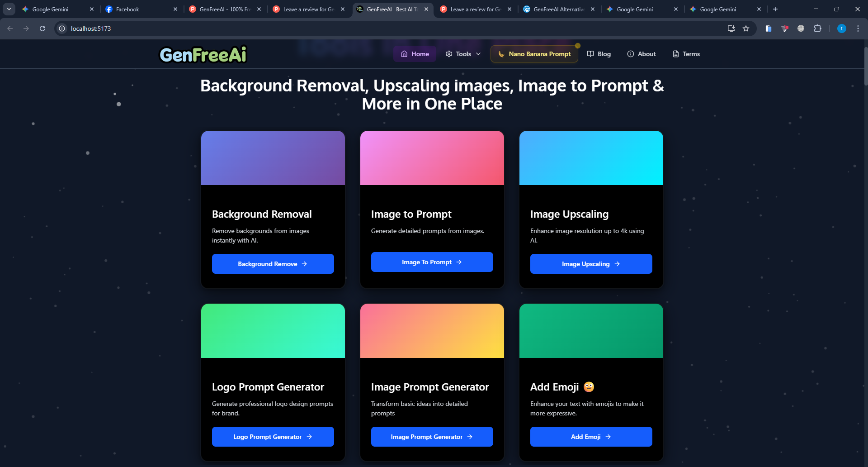This screenshot has height=467, width=868.
Task: Click the browser extensions puzzle icon
Action: point(818,29)
